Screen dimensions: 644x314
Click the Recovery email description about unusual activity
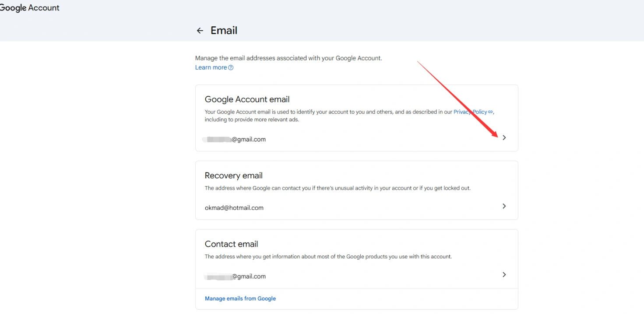coord(338,188)
